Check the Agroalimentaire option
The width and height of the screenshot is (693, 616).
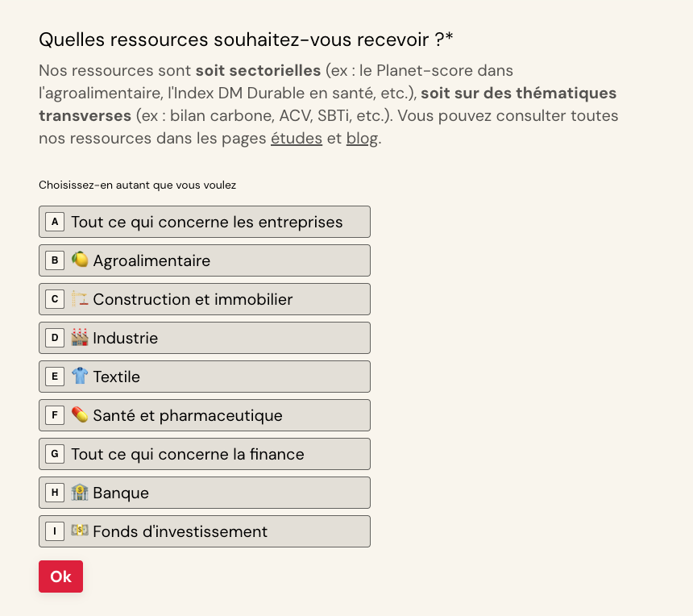[x=205, y=260]
